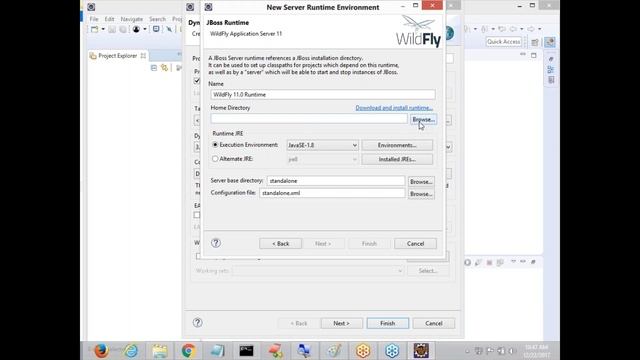Click Next in the Dynamic Web Project wizard
The width and height of the screenshot is (640, 360).
coord(341,323)
